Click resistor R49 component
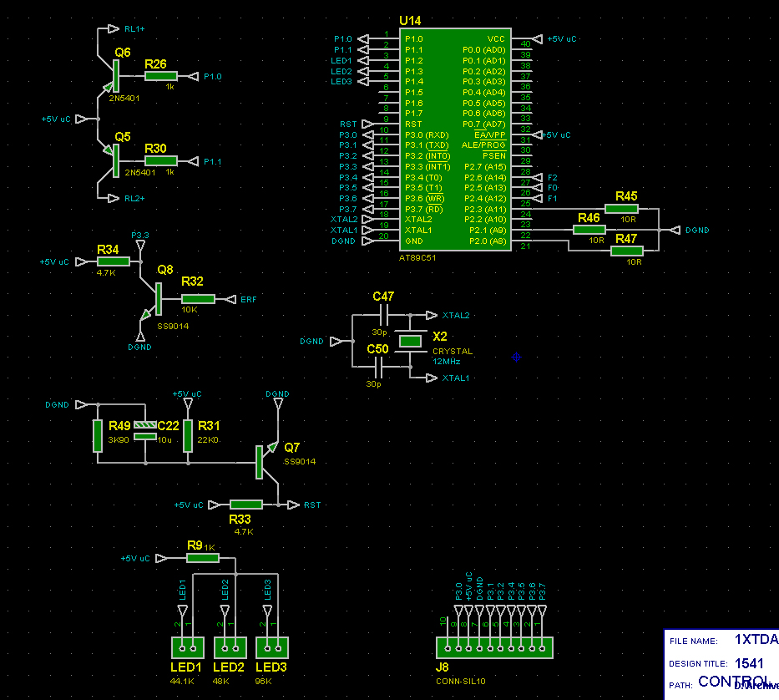The height and width of the screenshot is (700, 779). coord(98,436)
